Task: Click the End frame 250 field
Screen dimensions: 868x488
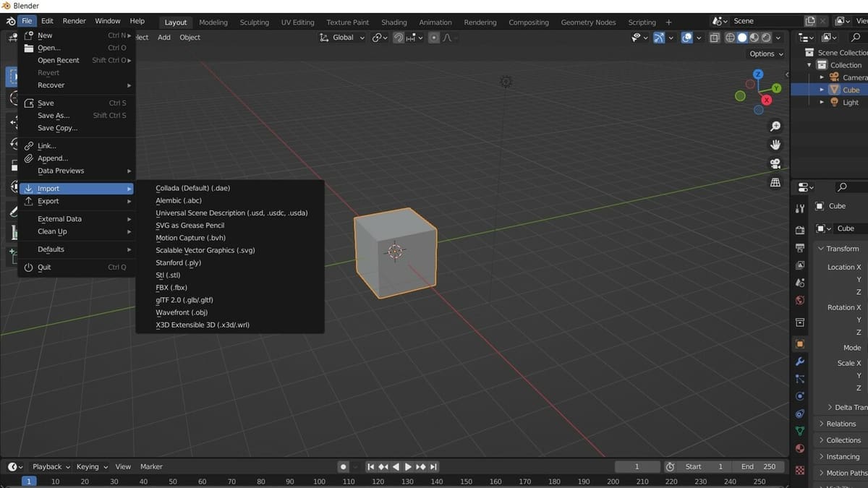Action: pyautogui.click(x=758, y=466)
